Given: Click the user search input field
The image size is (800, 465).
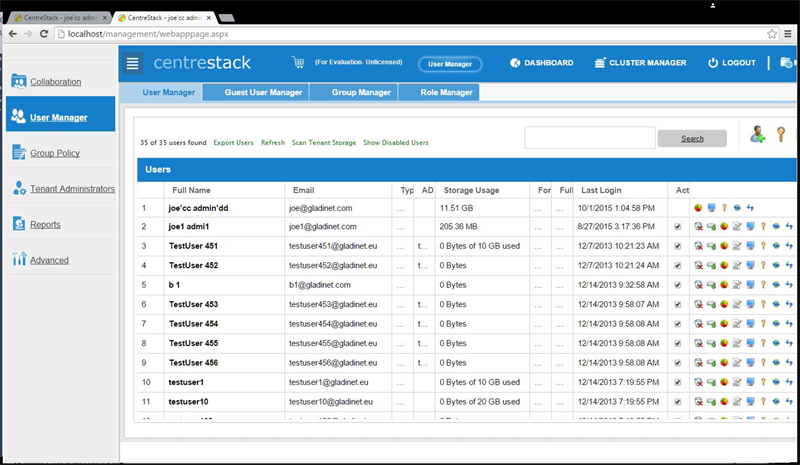Looking at the screenshot, I should (x=590, y=138).
